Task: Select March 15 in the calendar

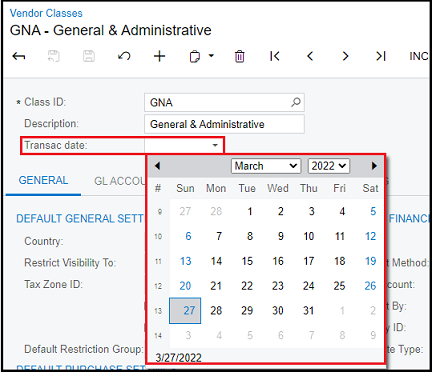Action: [247, 261]
